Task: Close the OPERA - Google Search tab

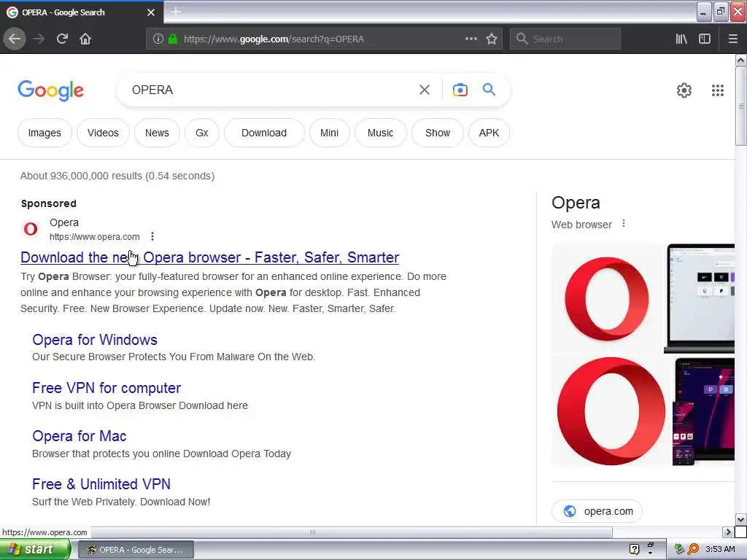Action: click(x=151, y=12)
